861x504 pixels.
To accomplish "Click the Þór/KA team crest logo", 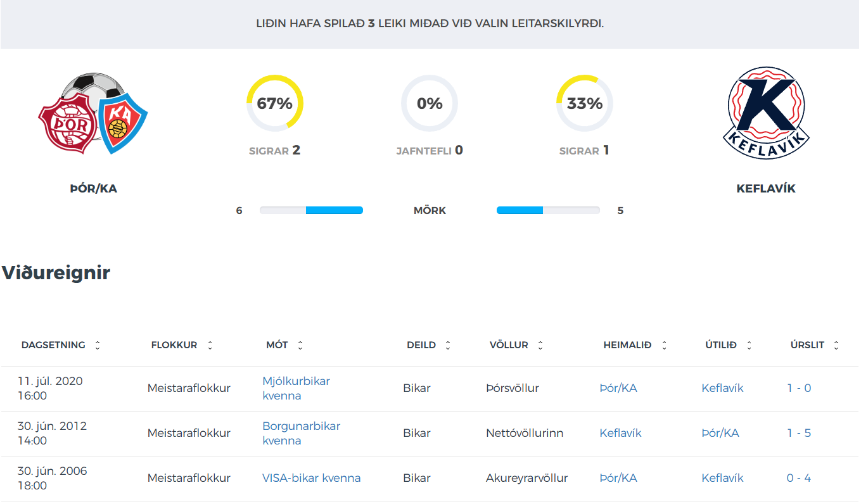I will [x=93, y=114].
